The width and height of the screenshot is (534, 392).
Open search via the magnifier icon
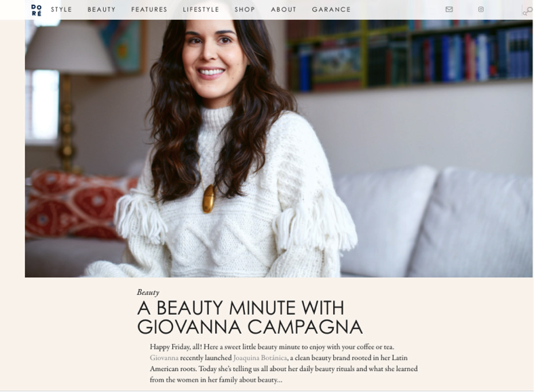pyautogui.click(x=527, y=11)
